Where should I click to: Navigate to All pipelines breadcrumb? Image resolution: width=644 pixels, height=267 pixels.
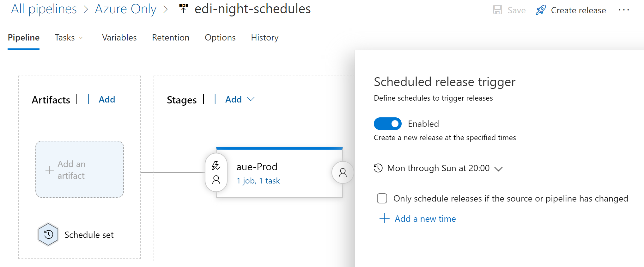click(44, 9)
